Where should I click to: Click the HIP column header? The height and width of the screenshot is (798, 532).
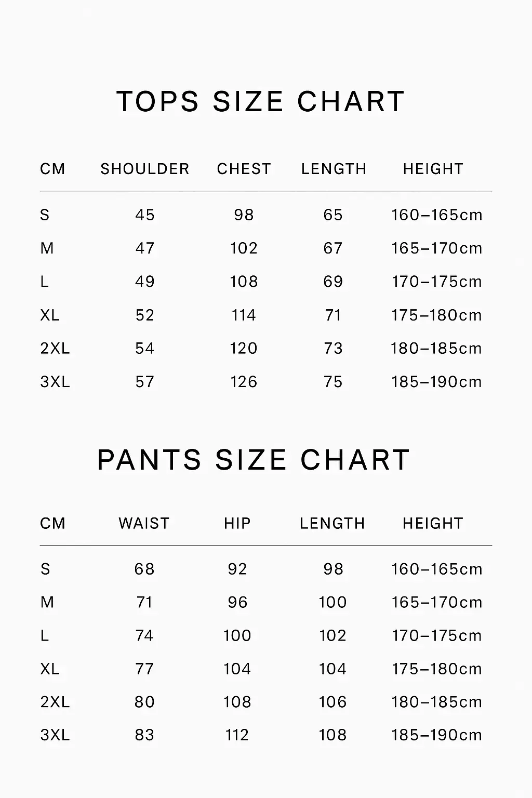237,523
